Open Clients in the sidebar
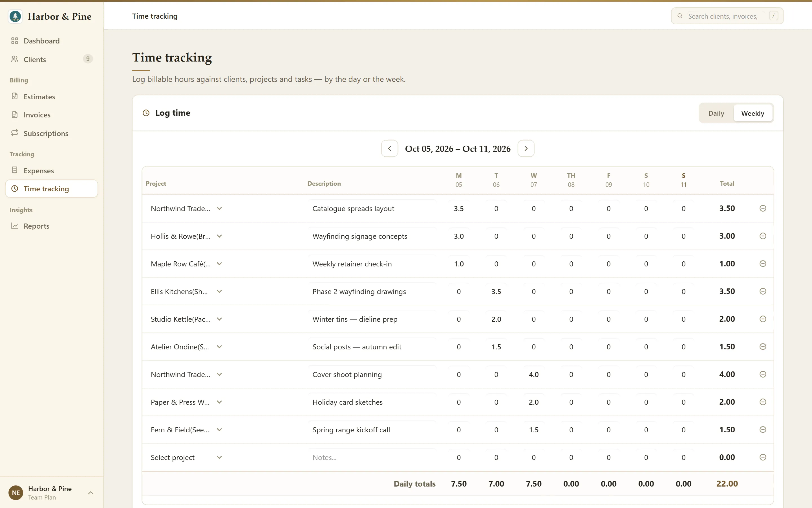Image resolution: width=812 pixels, height=508 pixels. 52,59
